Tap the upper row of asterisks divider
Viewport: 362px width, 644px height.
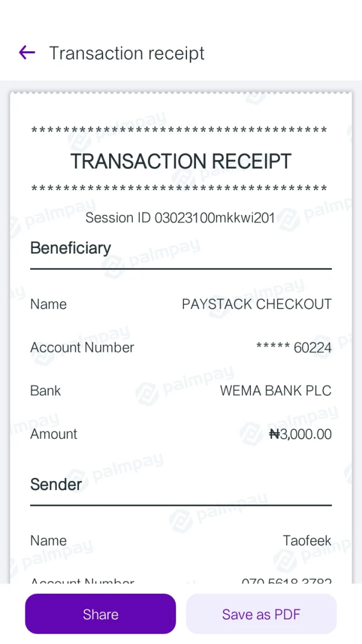click(179, 131)
